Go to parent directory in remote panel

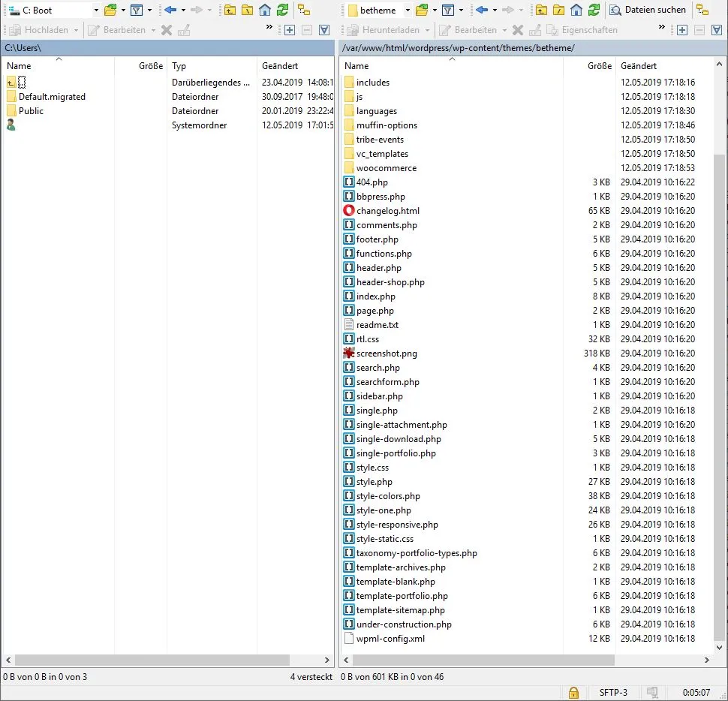click(x=541, y=10)
